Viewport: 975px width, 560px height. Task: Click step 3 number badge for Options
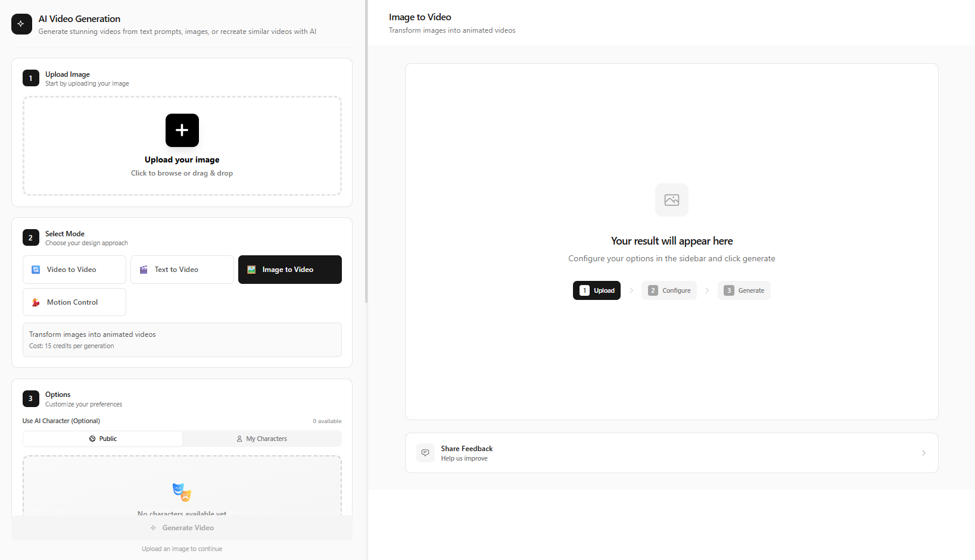point(31,399)
